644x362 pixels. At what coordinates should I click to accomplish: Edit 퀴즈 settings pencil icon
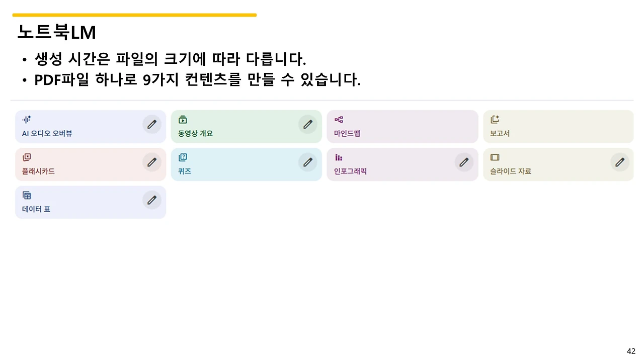pyautogui.click(x=308, y=162)
